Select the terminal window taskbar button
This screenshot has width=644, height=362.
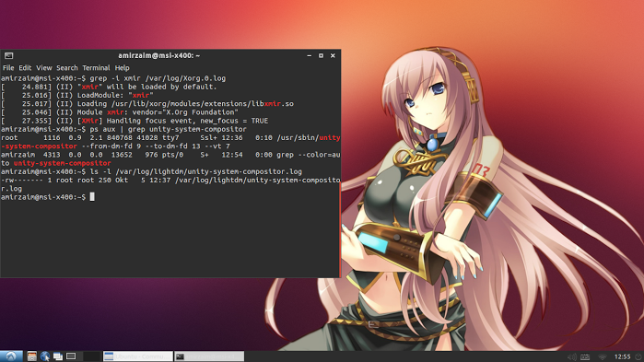(209, 356)
